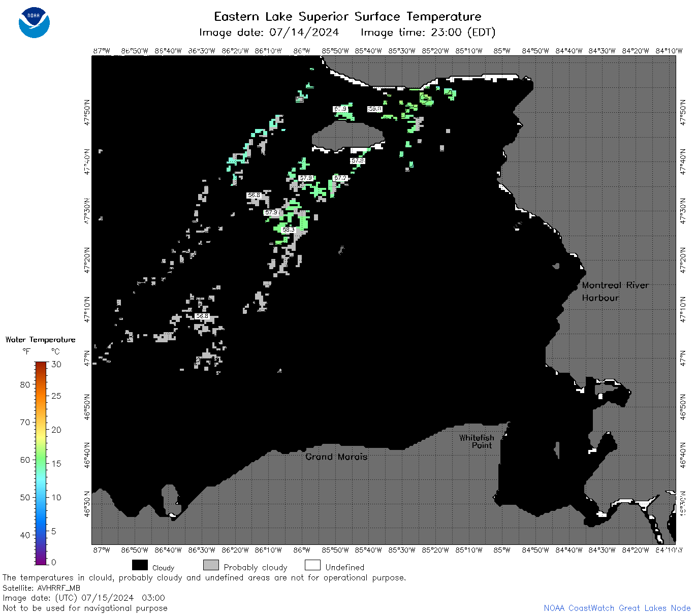This screenshot has width=696, height=616.
Task: Click the black Cloudy legend swatch
Action: [140, 565]
